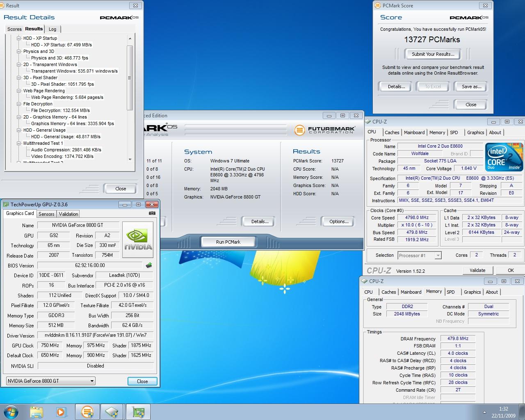The image size is (525, 420).
Task: Open the SPD tab in lower CPU-Z window
Action: (451, 292)
